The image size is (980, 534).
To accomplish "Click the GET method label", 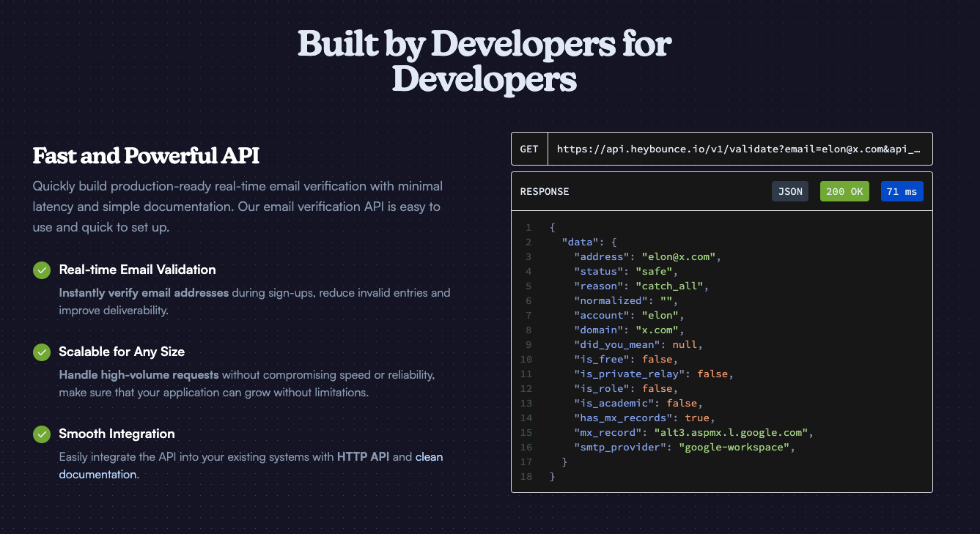I will click(529, 149).
